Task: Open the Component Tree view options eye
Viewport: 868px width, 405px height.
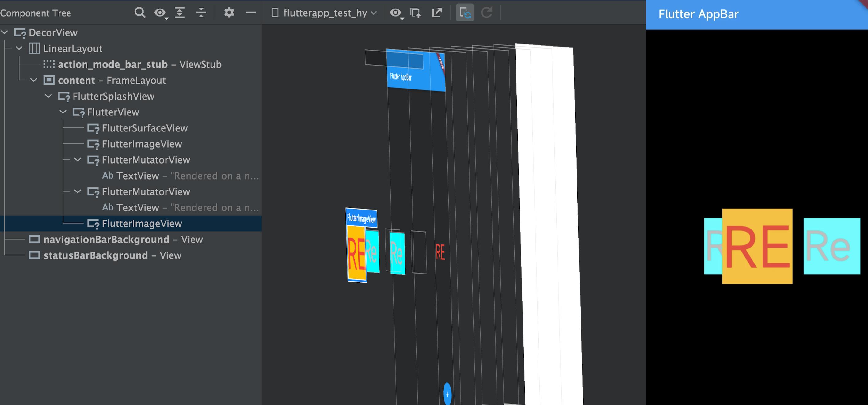Action: coord(160,13)
